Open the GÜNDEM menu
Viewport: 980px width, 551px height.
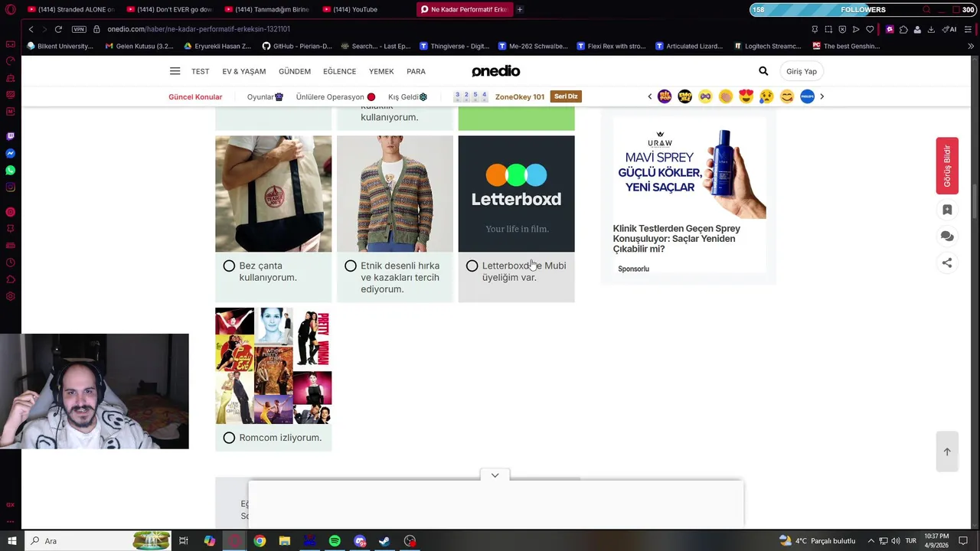point(295,71)
